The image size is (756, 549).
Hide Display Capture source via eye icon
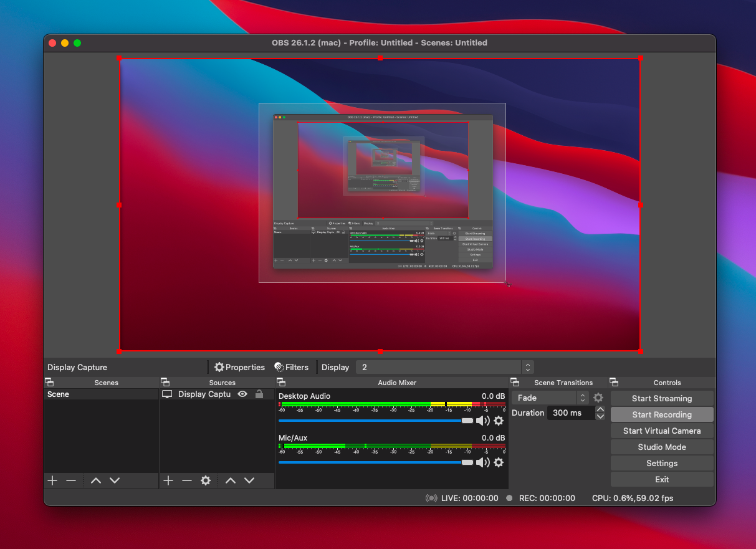click(x=242, y=394)
